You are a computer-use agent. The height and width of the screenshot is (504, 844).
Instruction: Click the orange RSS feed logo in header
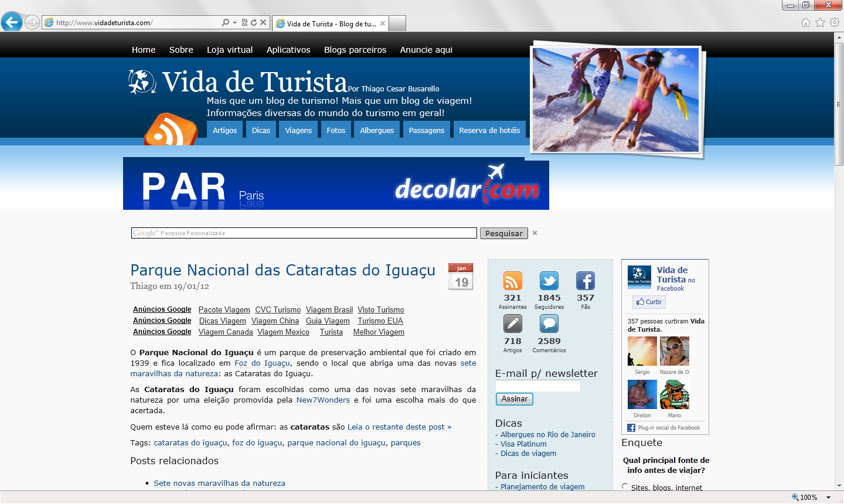point(171,129)
